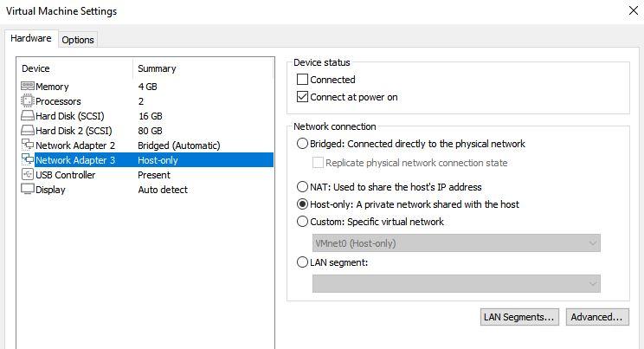Screen dimensions: 644x349
Task: Click the 4 GB memory summary
Action: coord(147,87)
